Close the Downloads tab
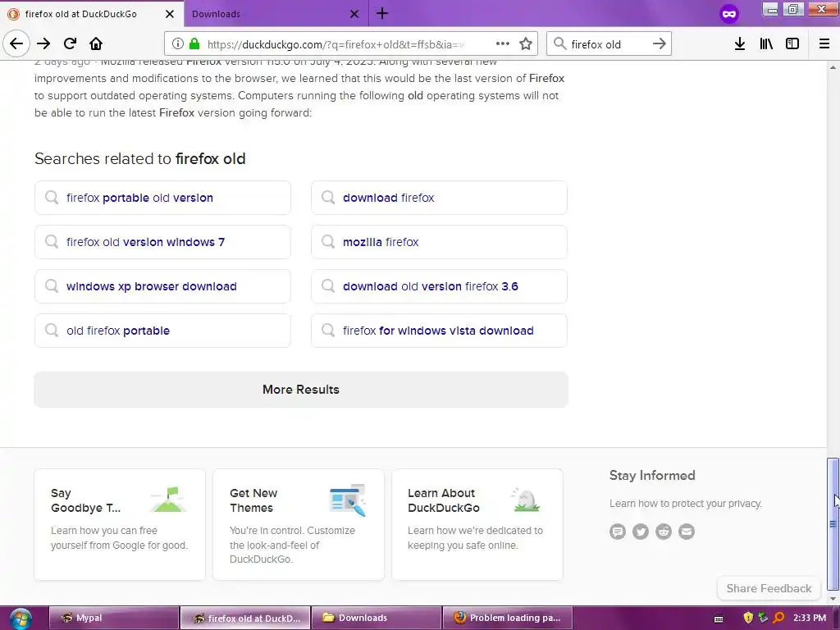840x630 pixels. click(354, 14)
